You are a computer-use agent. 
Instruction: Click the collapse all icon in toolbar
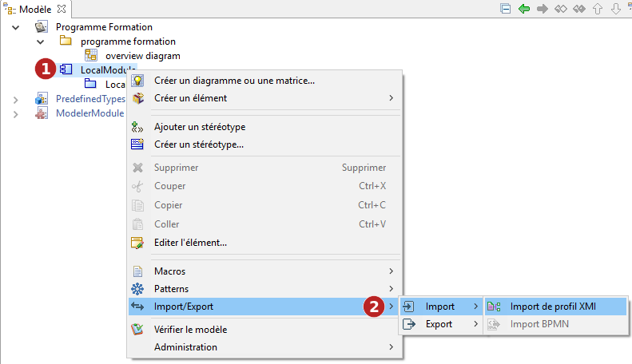[506, 9]
